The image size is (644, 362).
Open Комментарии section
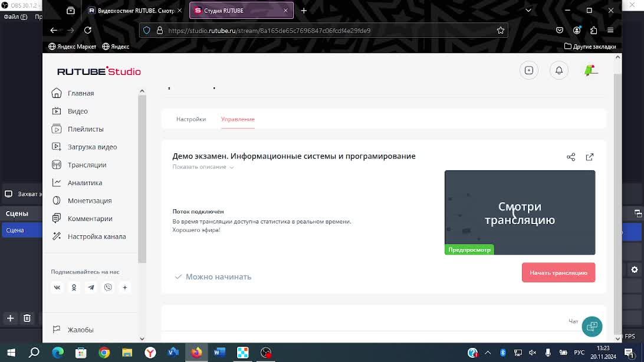coord(90,219)
